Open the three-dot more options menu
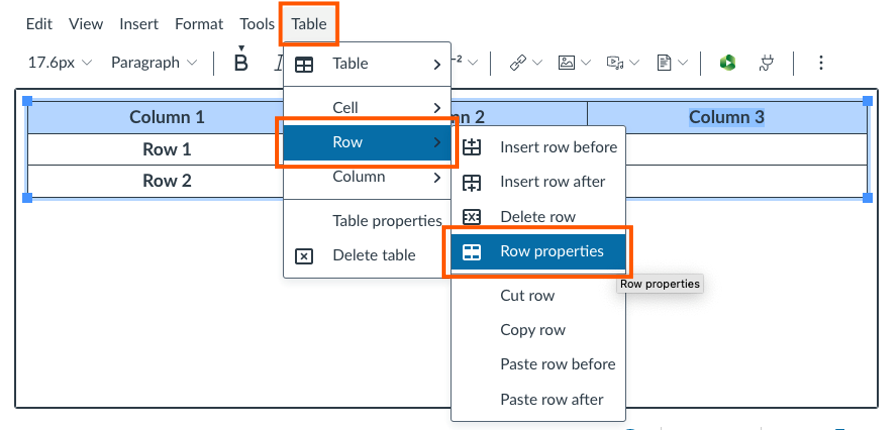This screenshot has height=431, width=890. 821,63
